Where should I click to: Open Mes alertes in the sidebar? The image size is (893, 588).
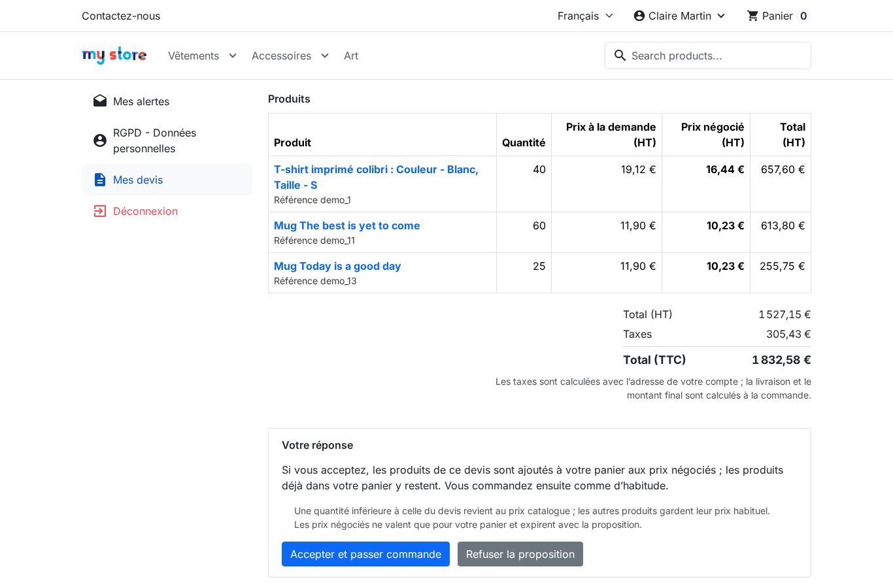(167, 101)
